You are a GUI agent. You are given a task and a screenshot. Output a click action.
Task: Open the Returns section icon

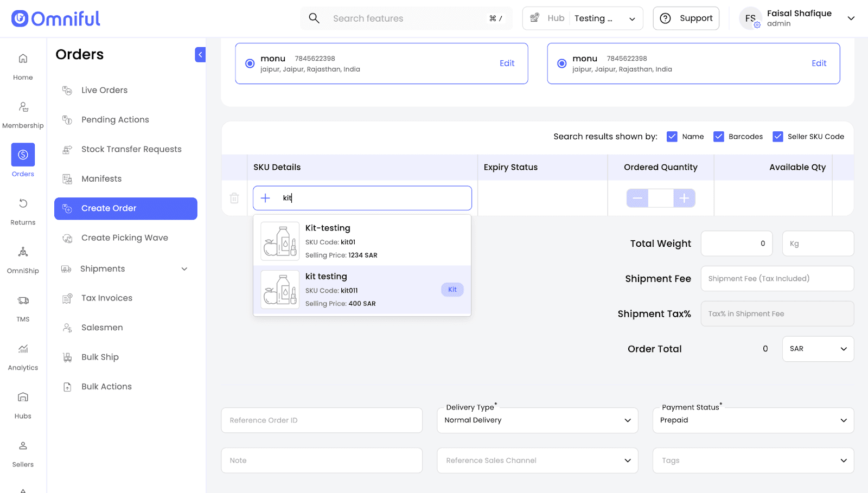pyautogui.click(x=23, y=204)
